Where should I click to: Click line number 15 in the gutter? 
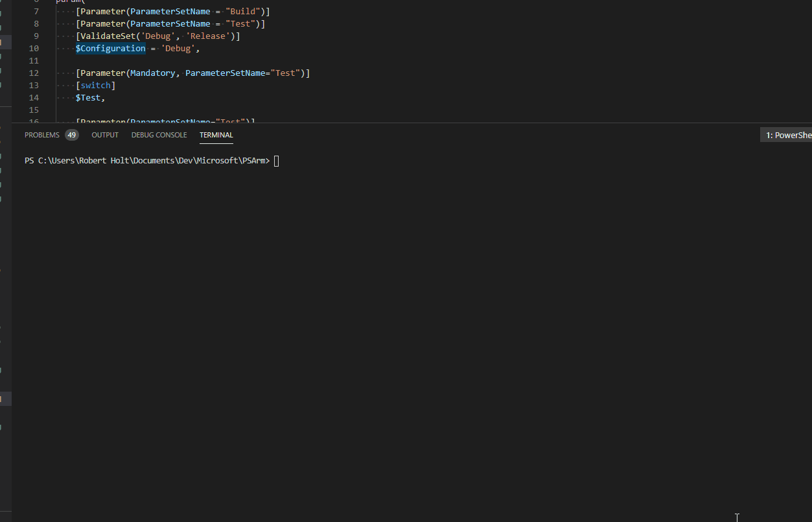pos(34,110)
